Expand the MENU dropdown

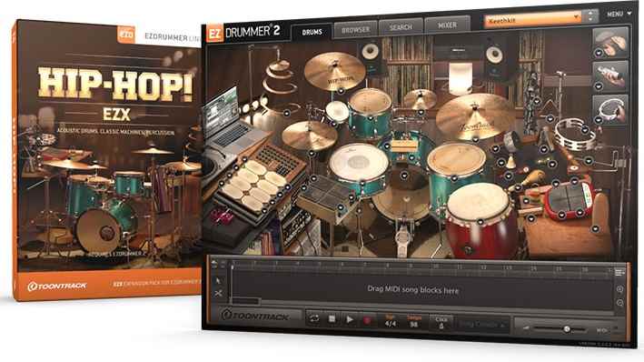pyautogui.click(x=619, y=14)
